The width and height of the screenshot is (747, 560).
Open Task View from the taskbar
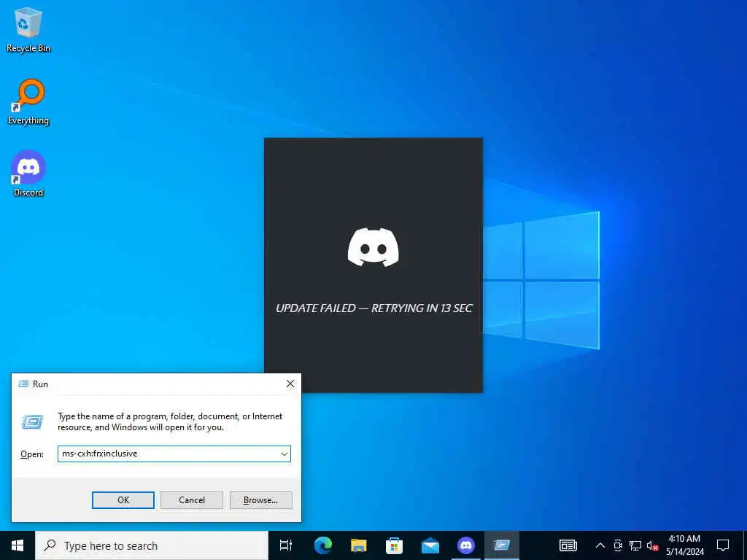tap(286, 545)
